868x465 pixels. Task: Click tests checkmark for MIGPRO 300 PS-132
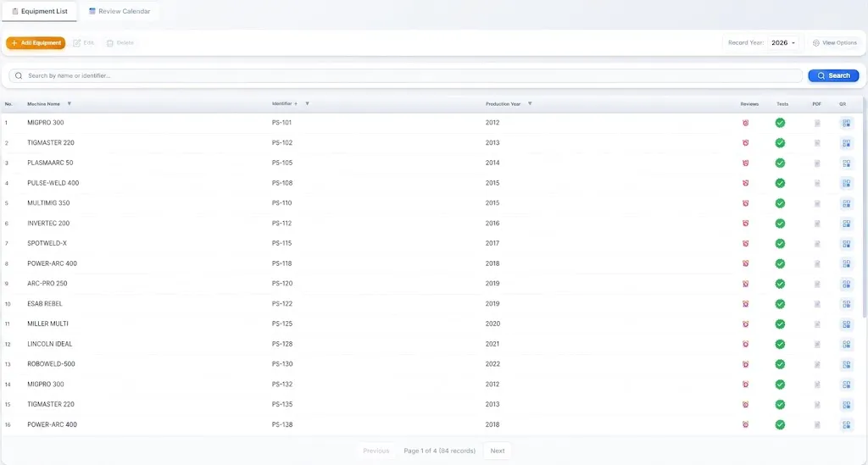coord(780,385)
